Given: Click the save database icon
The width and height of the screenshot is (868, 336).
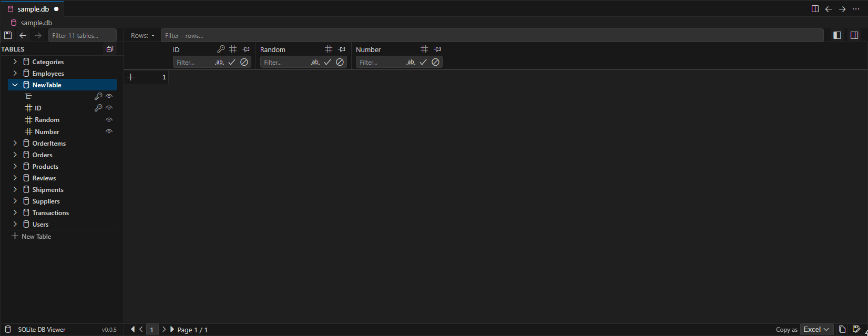Looking at the screenshot, I should [8, 35].
